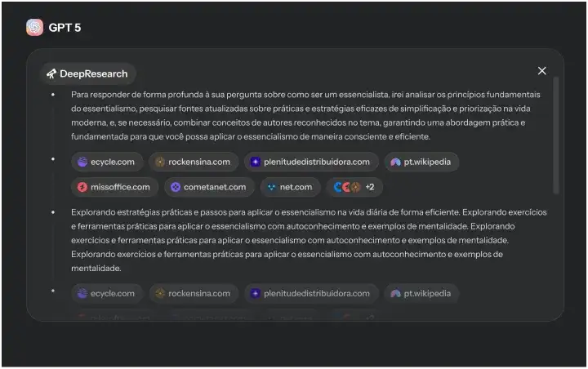This screenshot has height=369, width=588.
Task: Open the net.com source chip
Action: [x=291, y=187]
